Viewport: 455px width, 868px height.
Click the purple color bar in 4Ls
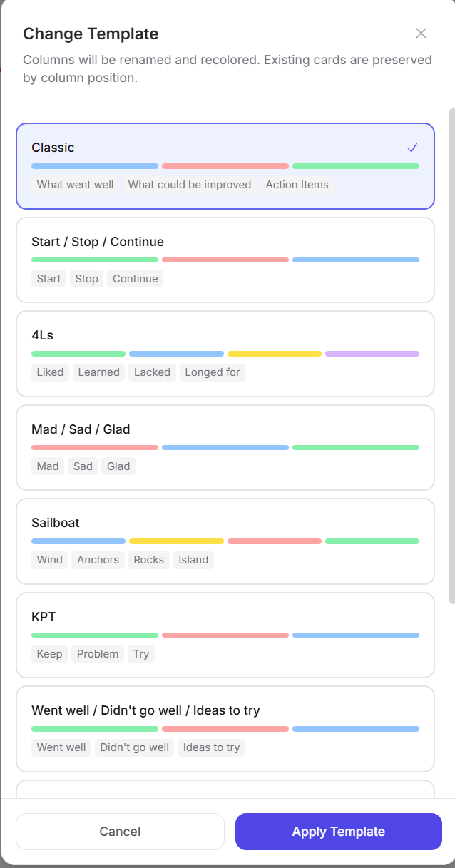[372, 354]
